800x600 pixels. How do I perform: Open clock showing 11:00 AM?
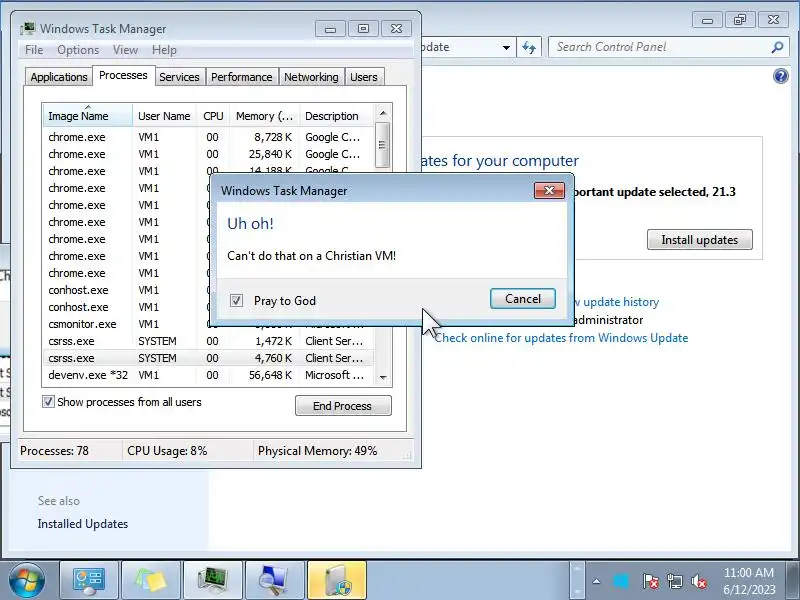tap(748, 581)
